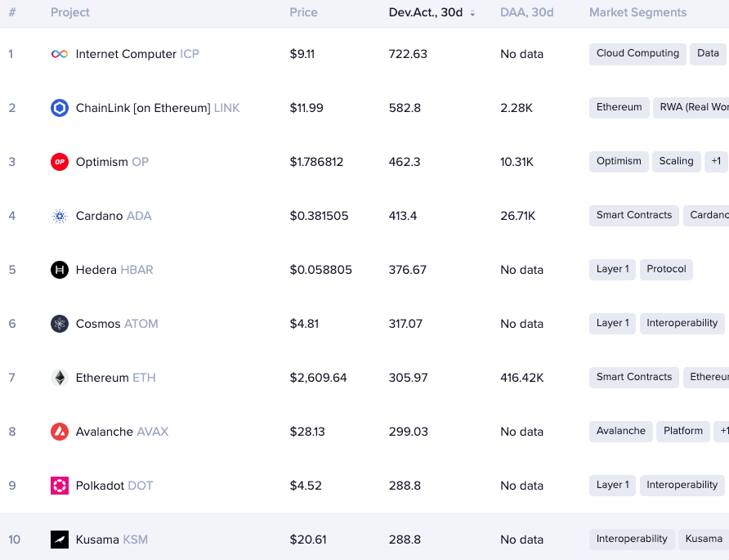
Task: Click the Market Segments column header
Action: click(x=637, y=12)
